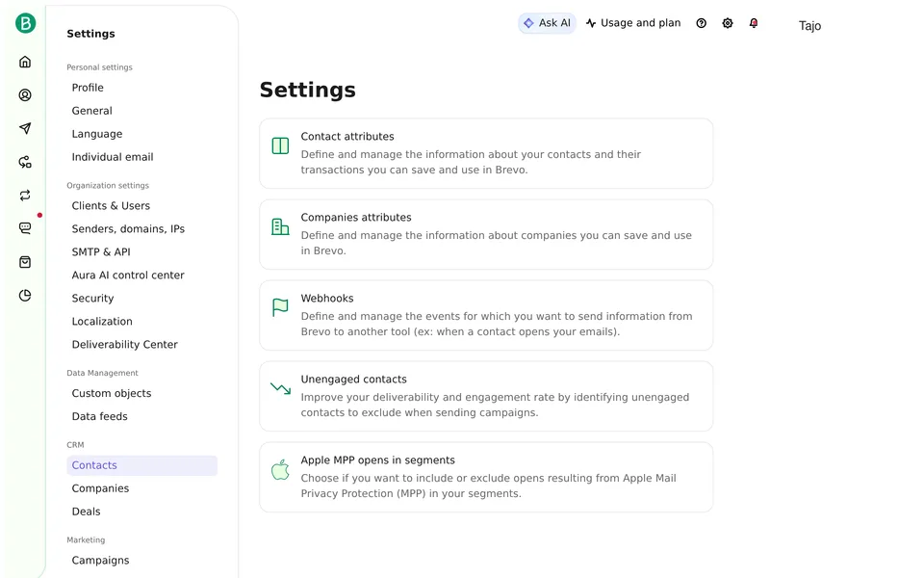The height and width of the screenshot is (578, 924).
Task: Open the Analytics pie chart icon
Action: (25, 296)
